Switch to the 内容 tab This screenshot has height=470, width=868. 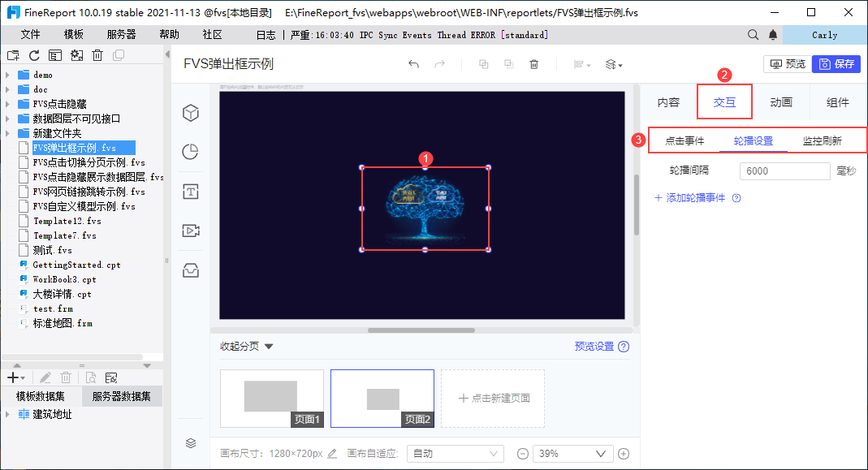pyautogui.click(x=668, y=102)
